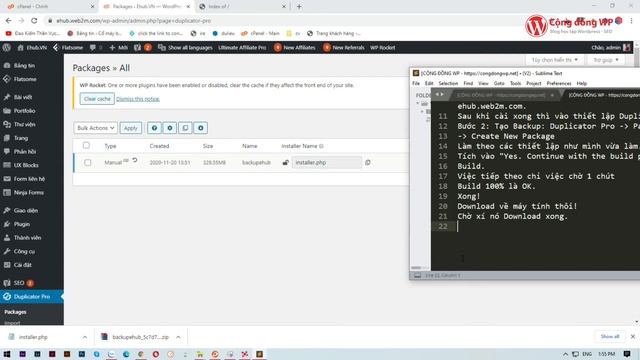Screen dimensions: 640x360
Task: Open Giao diện appearance menu
Action: pos(25,211)
